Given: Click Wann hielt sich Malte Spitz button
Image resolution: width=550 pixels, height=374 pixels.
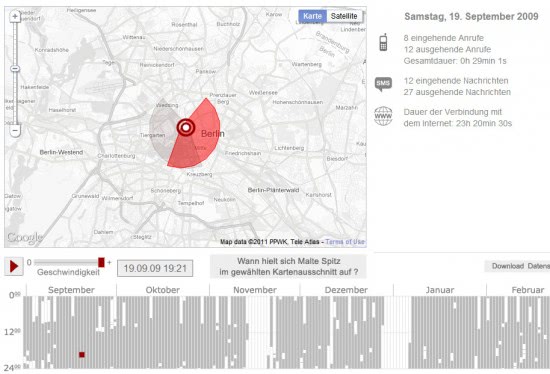Looking at the screenshot, I should [288, 267].
